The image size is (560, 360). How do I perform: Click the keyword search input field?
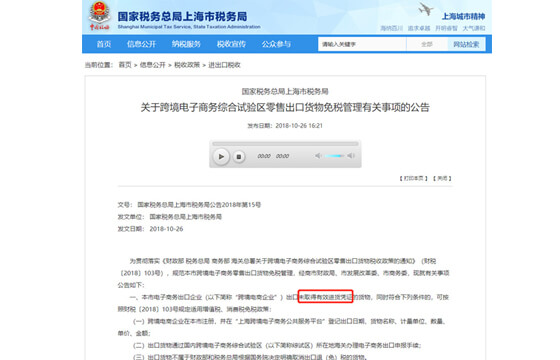pos(362,44)
